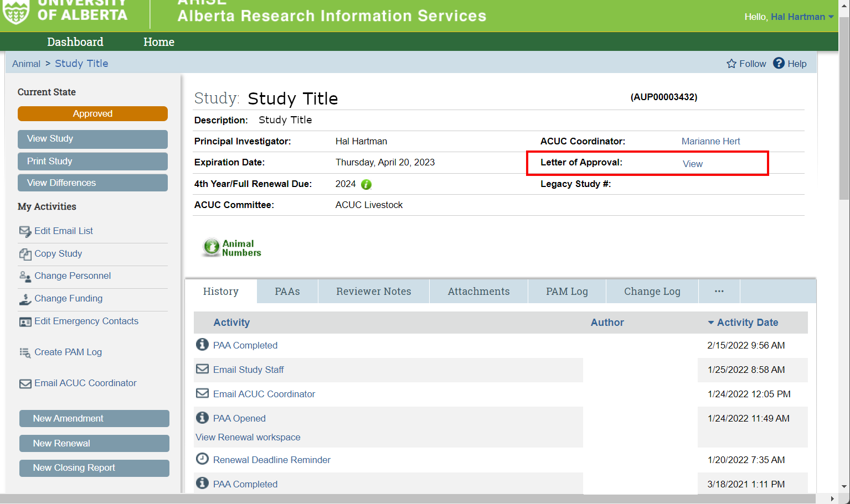Click the Follow star icon

tap(731, 64)
